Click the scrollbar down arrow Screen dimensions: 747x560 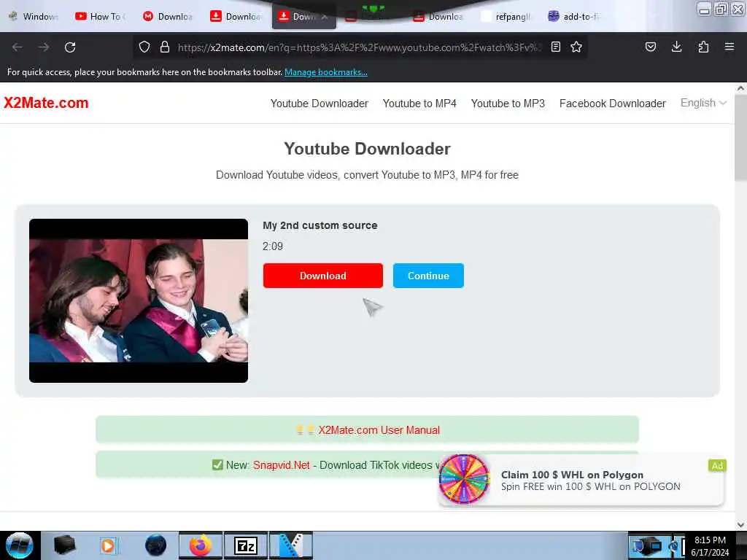[740, 524]
